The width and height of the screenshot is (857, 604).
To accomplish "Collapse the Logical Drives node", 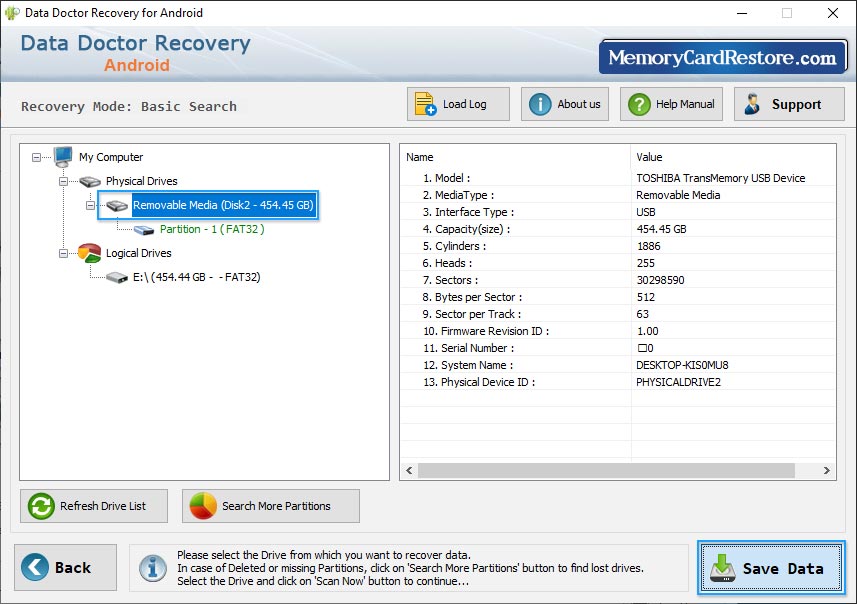I will coord(63,254).
